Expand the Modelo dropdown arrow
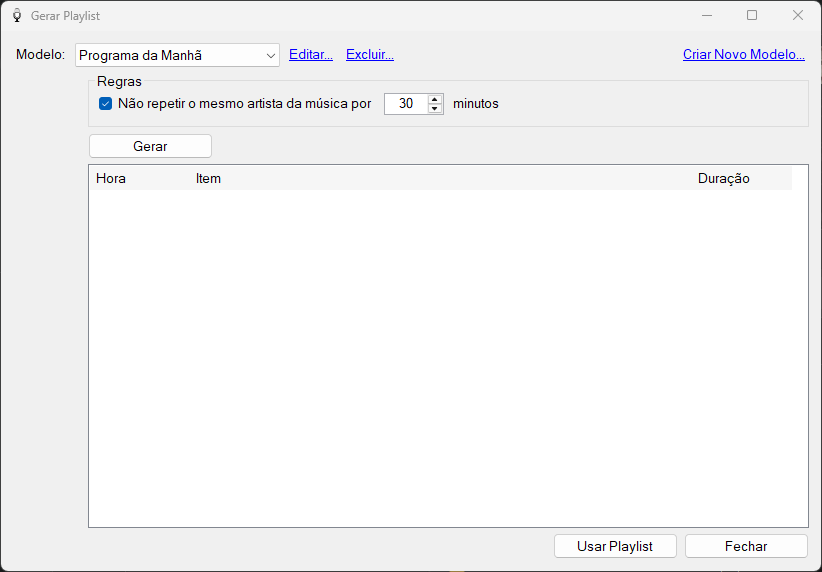Screen dimensions: 822x572 tap(271, 56)
